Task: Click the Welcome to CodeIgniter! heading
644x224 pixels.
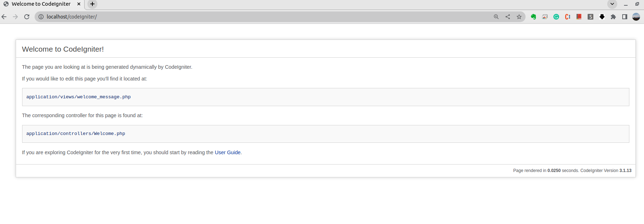Action: (63, 49)
